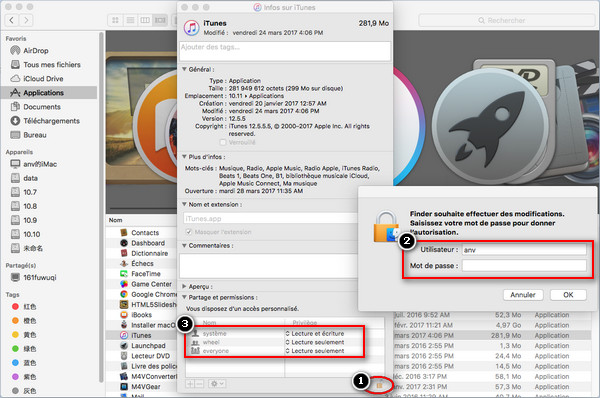This screenshot has height=398, width=600.
Task: Add a user with the plus button
Action: click(190, 383)
